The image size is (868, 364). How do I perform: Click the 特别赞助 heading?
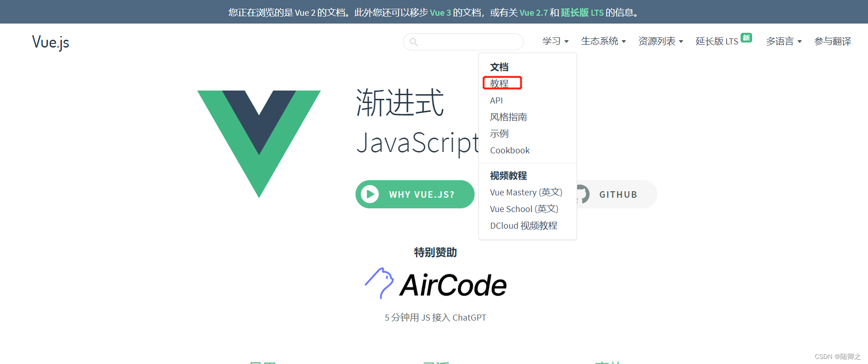point(435,252)
